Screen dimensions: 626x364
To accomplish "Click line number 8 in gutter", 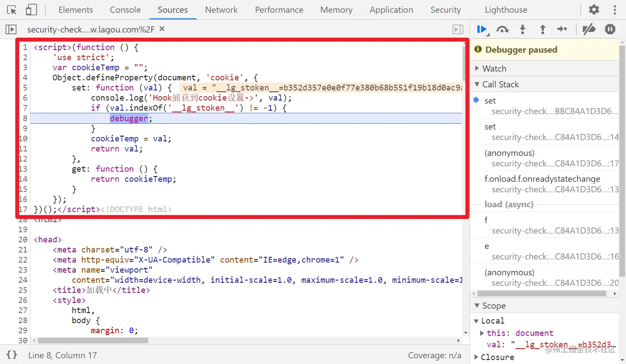I will tap(25, 118).
